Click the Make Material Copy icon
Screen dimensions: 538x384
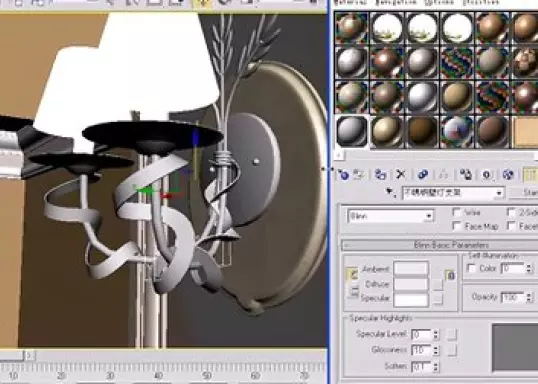click(423, 174)
